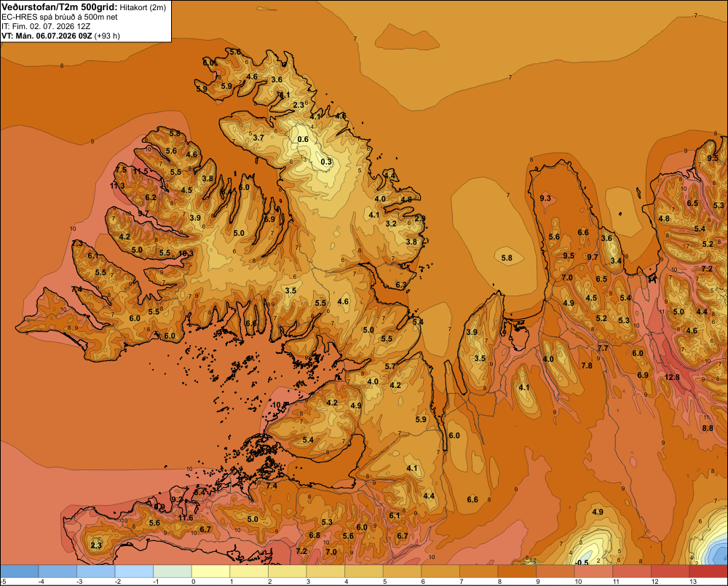Click the valid time 'VT: Mán. 06.07.2026 09Z'

[47, 36]
